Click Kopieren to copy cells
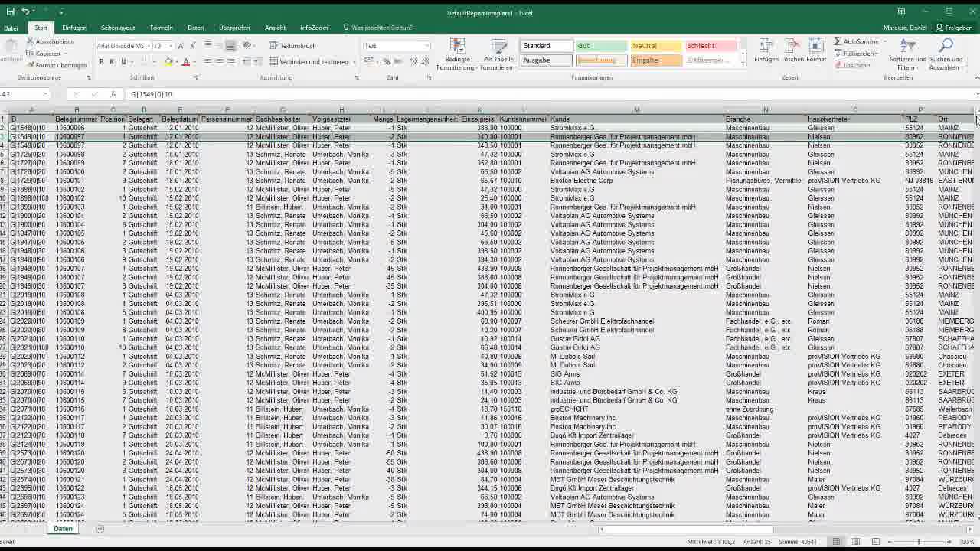 [x=43, y=54]
